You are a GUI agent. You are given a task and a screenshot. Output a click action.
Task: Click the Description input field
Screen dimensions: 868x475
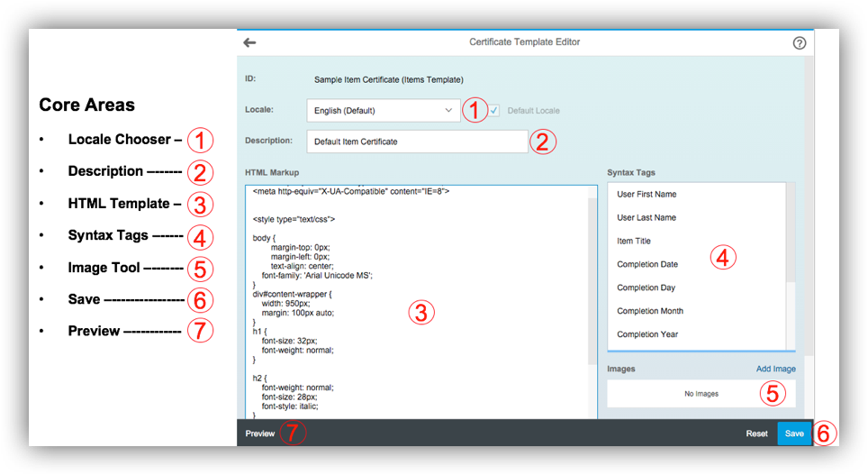point(418,142)
